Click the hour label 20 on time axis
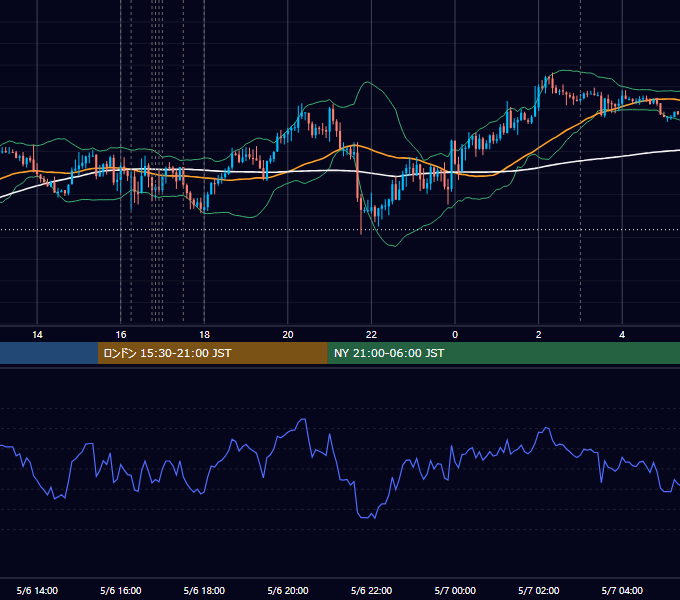This screenshot has height=600, width=680. 288,335
